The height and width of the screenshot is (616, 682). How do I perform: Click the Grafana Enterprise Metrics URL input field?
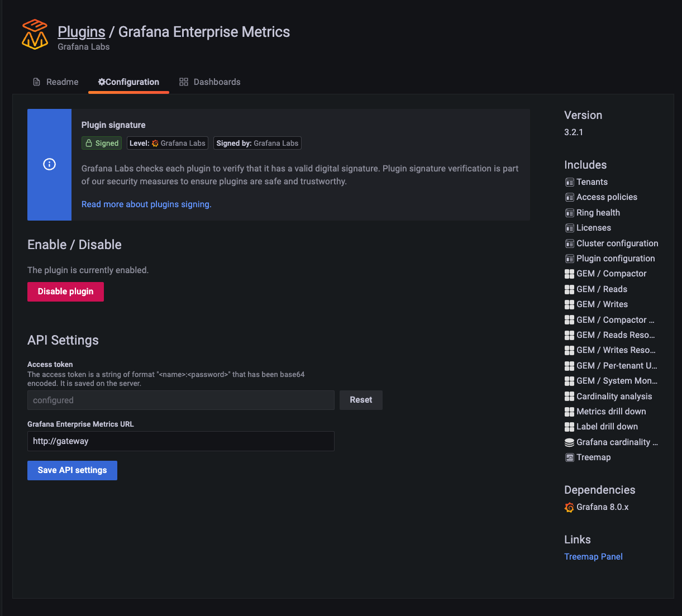pyautogui.click(x=180, y=441)
